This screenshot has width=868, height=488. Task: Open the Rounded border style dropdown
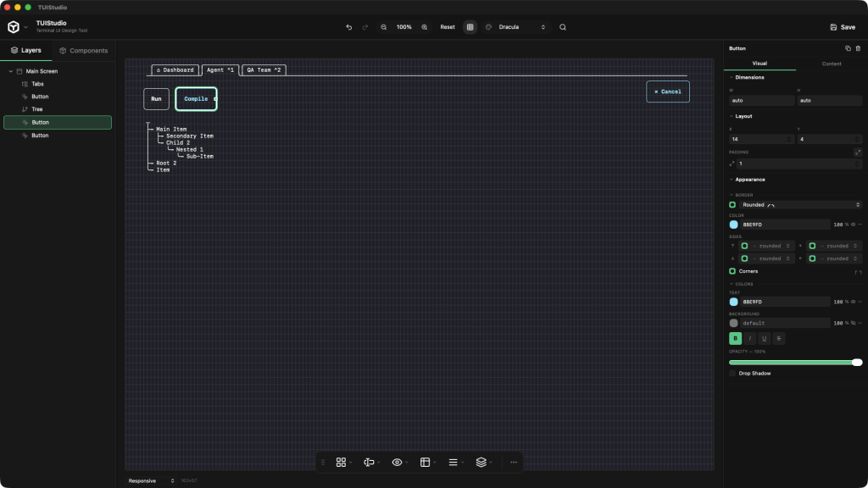800,205
